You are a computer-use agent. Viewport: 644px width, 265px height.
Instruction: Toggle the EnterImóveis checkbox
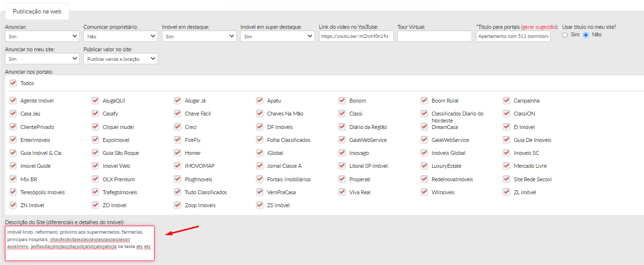(x=13, y=140)
